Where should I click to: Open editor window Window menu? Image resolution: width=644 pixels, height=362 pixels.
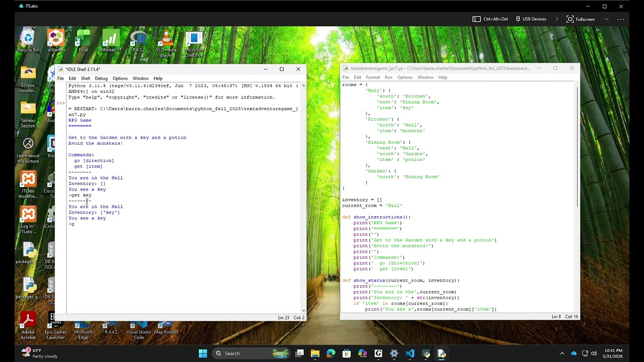[x=425, y=77]
